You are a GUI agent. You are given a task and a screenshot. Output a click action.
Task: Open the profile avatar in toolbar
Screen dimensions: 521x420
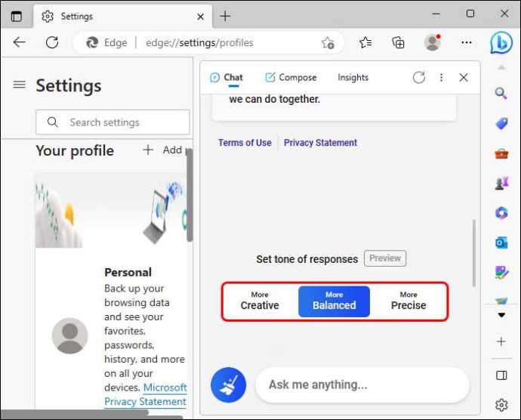[433, 42]
